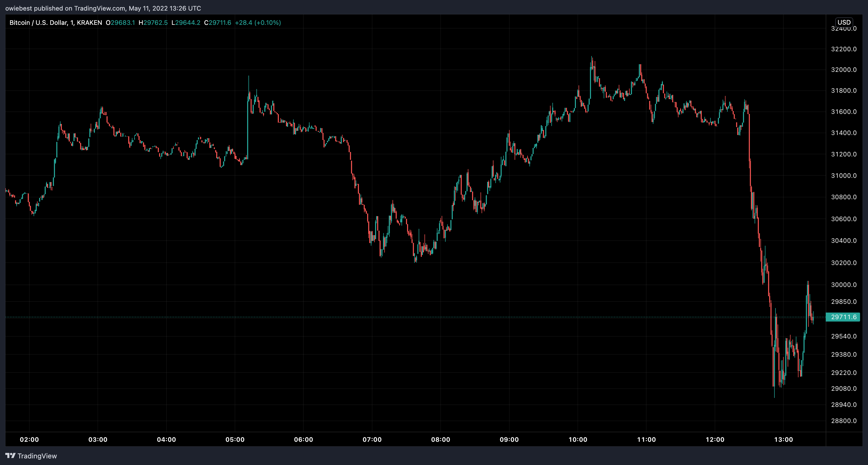Screen dimensions: 868x465
Task: Click the TradingView logo icon
Action: tap(11, 455)
